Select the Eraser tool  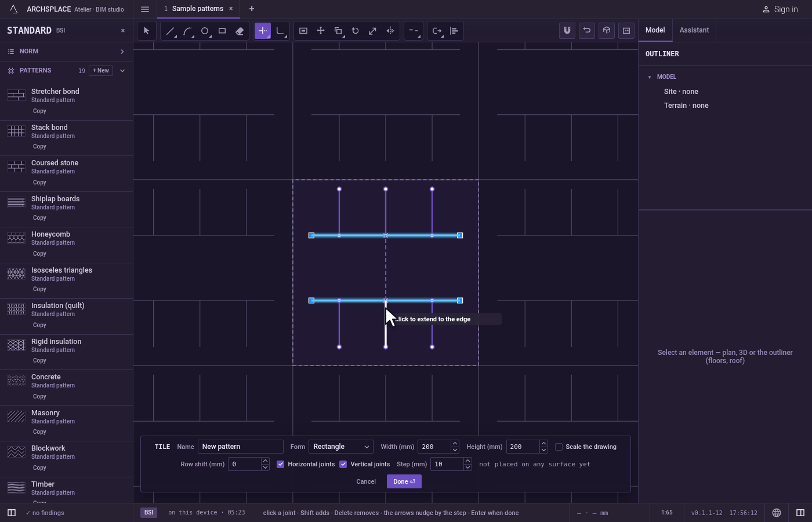[x=240, y=31]
